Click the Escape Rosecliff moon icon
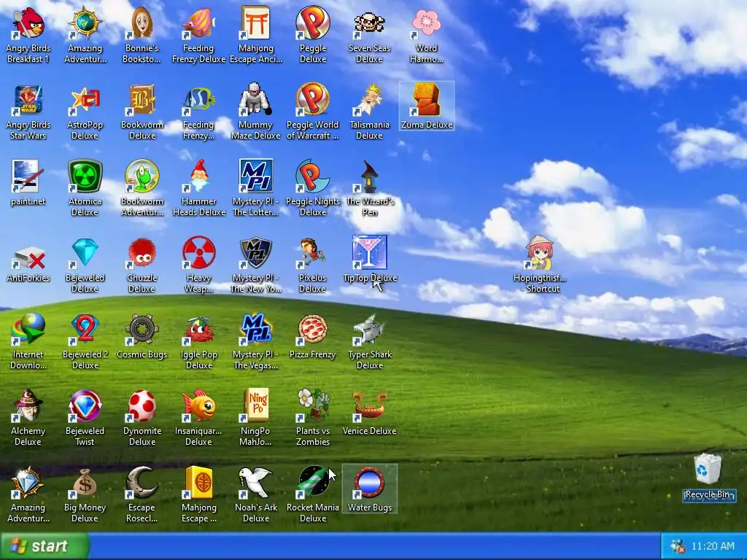 [x=142, y=483]
